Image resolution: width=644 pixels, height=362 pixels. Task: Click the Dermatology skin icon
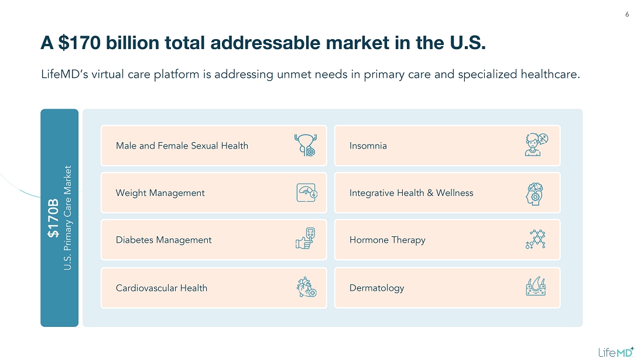coord(536,287)
